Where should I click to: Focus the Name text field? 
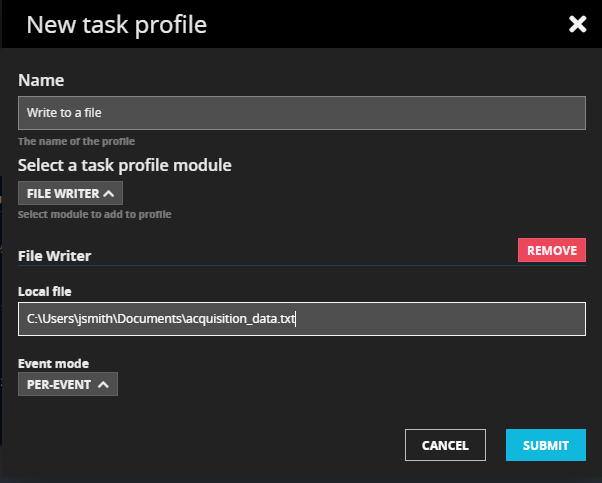tap(301, 113)
